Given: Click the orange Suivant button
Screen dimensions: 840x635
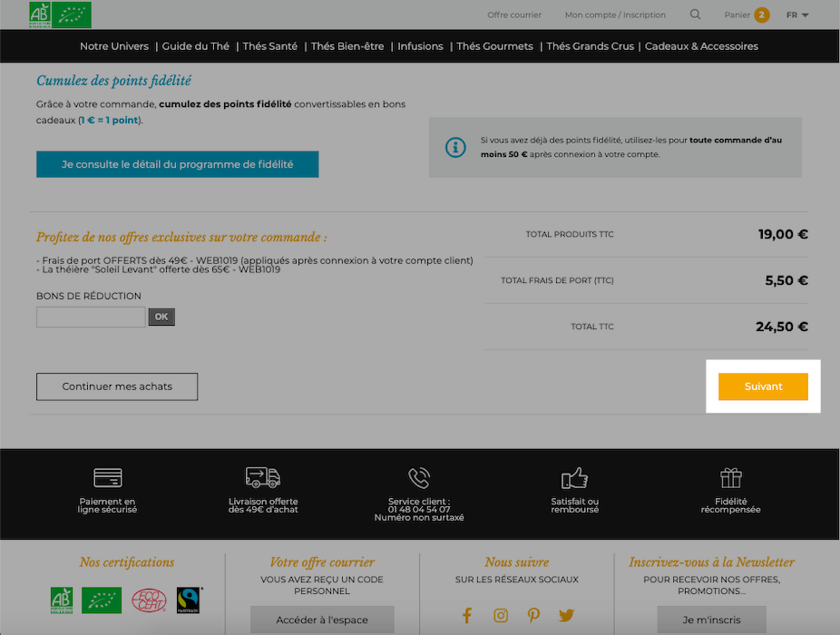Looking at the screenshot, I should [x=763, y=386].
